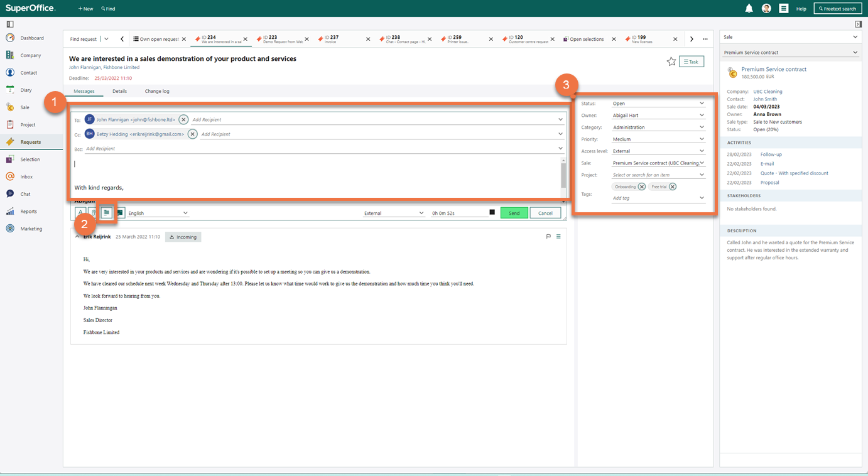Image resolution: width=868 pixels, height=476 pixels.
Task: Open the UBC Cleaning company link
Action: click(768, 92)
